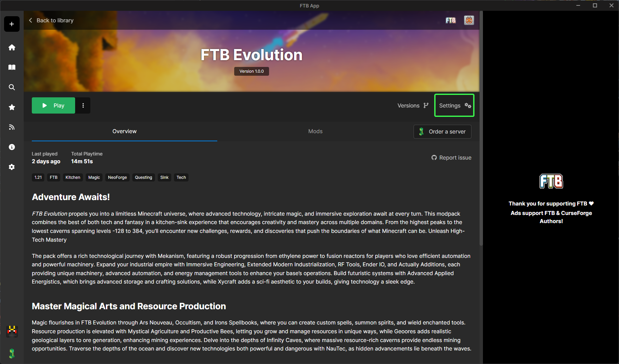The height and width of the screenshot is (364, 619).
Task: Go back to library
Action: pyautogui.click(x=51, y=20)
